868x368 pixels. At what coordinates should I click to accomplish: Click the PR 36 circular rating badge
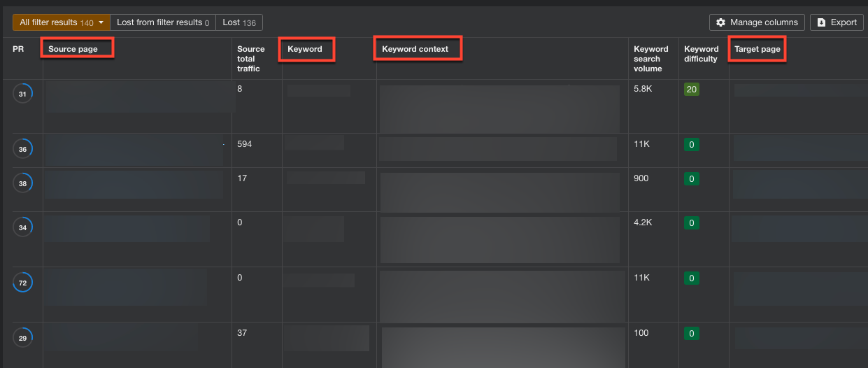click(x=22, y=149)
